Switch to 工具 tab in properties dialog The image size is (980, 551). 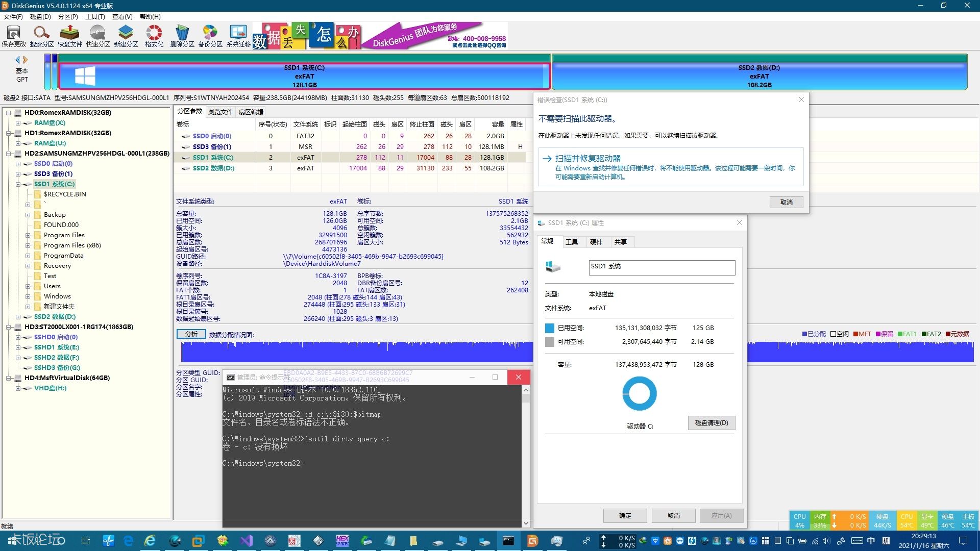pyautogui.click(x=572, y=242)
